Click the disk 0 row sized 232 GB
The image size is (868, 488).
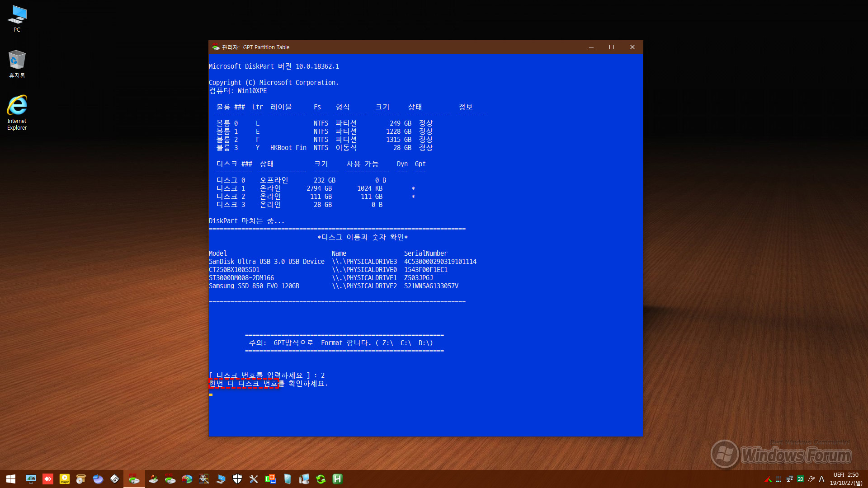[302, 180]
